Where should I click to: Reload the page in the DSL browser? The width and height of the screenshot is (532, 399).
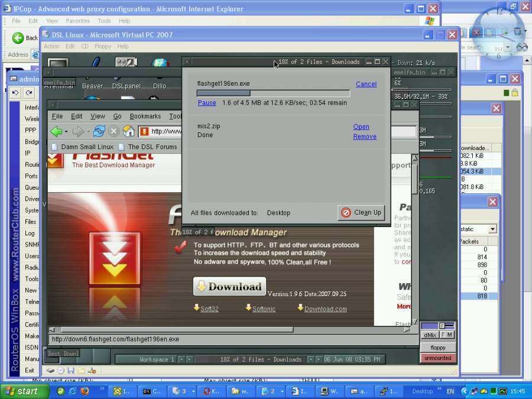(98, 131)
